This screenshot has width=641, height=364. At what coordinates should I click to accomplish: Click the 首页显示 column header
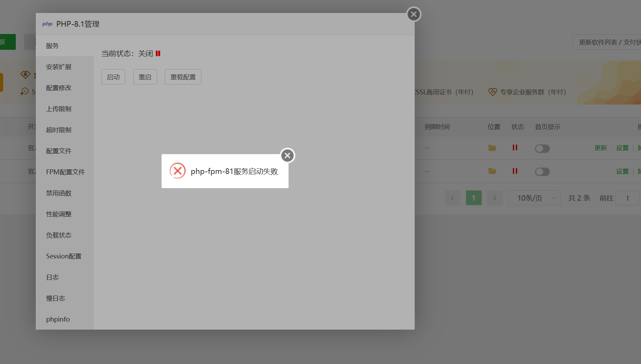point(548,127)
